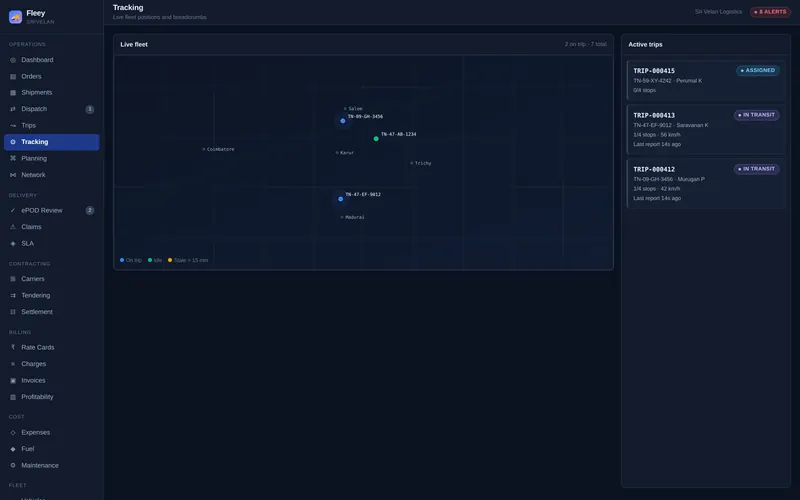Viewport: 800px width, 500px height.
Task: Open trip card TRIP-000412
Action: point(706,184)
